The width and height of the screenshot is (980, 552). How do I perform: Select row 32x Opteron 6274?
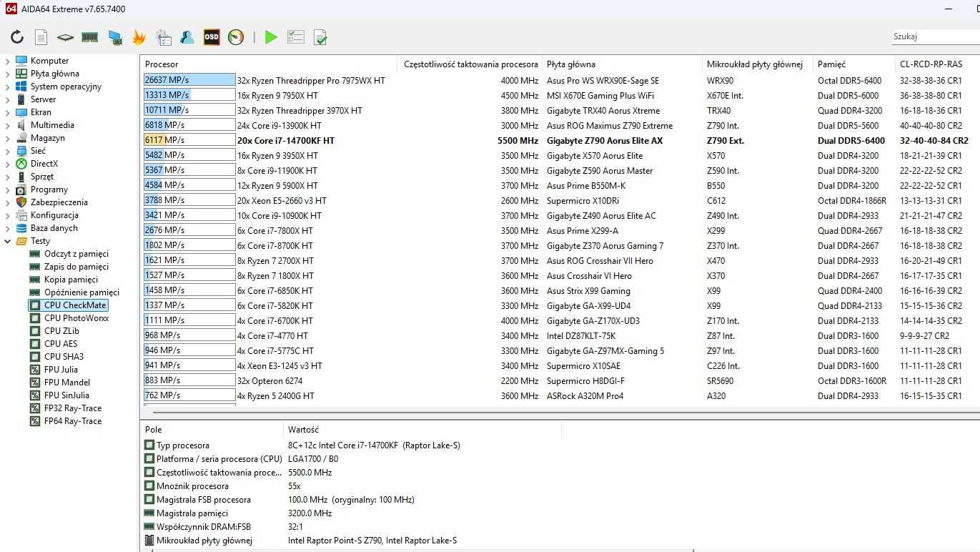[x=560, y=380]
